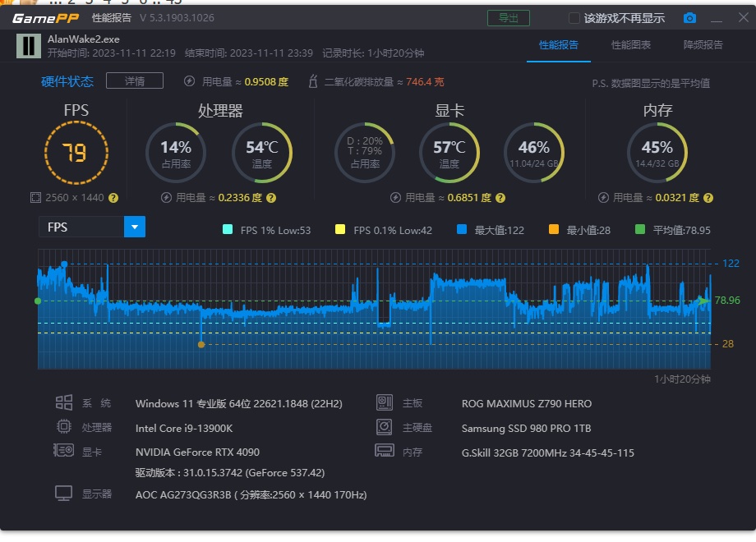Click the 硬件状态 heading
Image resolution: width=756 pixels, height=542 pixels.
click(67, 81)
